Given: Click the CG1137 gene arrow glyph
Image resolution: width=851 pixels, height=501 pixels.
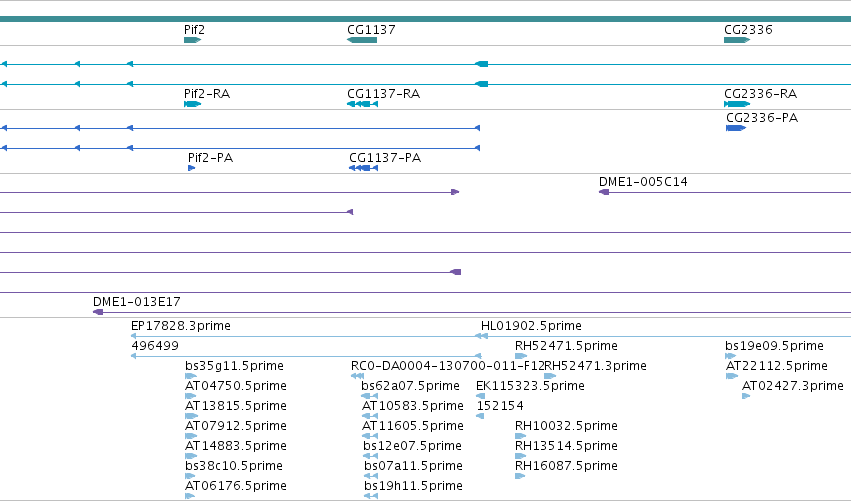Looking at the screenshot, I should (361, 40).
